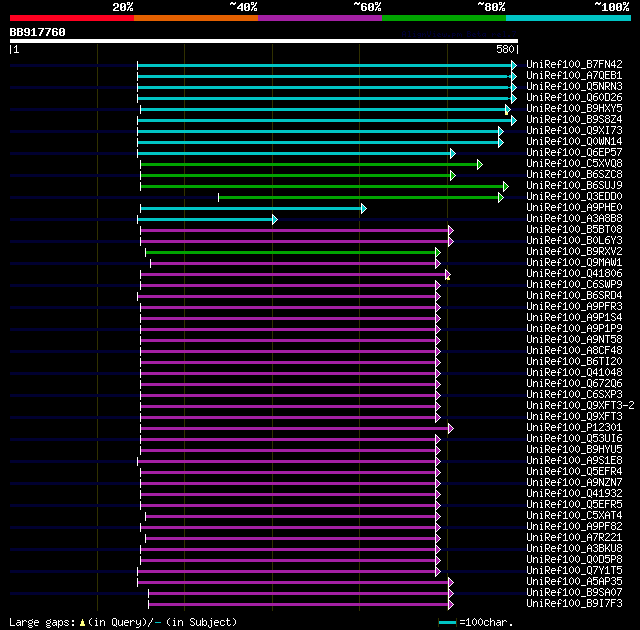The width and height of the screenshot is (640, 630).
Task: Click the purple alignment bar for UniRef100_C6SWP9
Action: (288, 285)
